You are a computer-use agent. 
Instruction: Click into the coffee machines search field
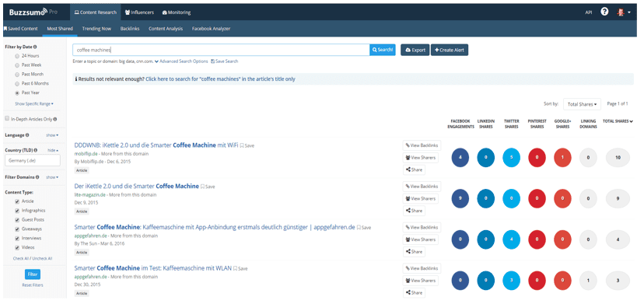(x=221, y=50)
